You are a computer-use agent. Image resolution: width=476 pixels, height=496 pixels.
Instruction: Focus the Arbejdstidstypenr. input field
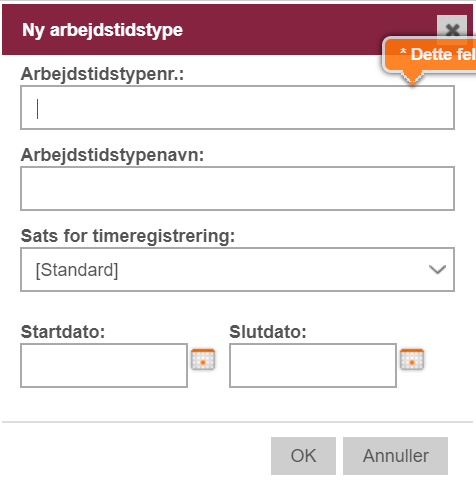point(237,107)
